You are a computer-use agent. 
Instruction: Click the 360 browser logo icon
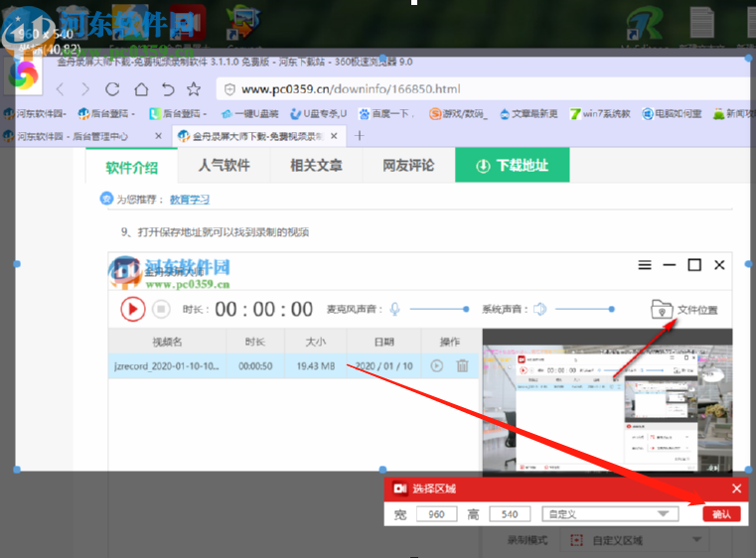(x=23, y=74)
